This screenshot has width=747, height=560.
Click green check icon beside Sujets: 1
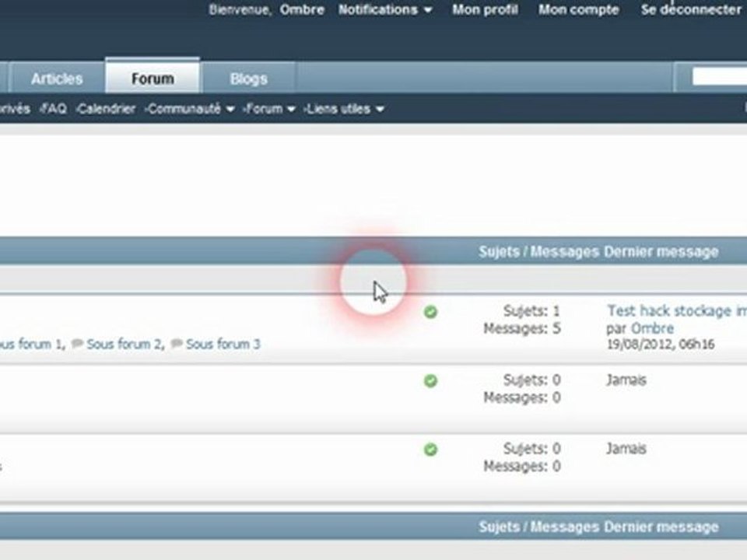tap(430, 312)
